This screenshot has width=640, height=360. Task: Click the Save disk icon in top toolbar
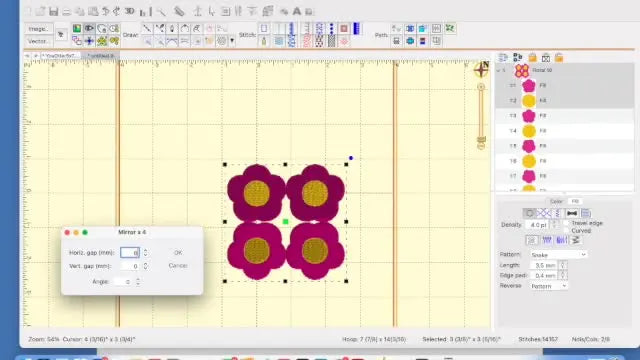click(53, 11)
